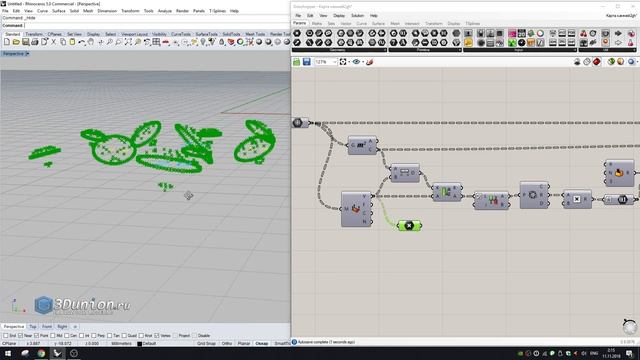
Task: Click the green selected-preview sphere icon
Action: coord(611,62)
